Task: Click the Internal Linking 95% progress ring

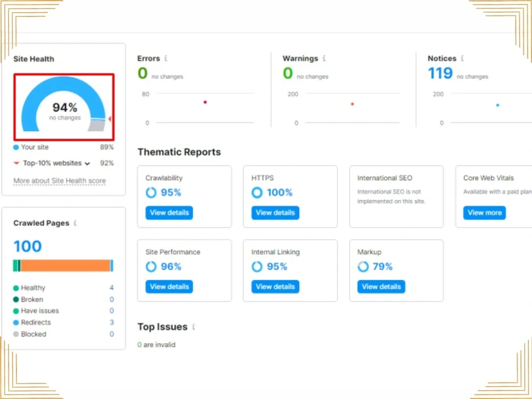Action: (x=257, y=267)
